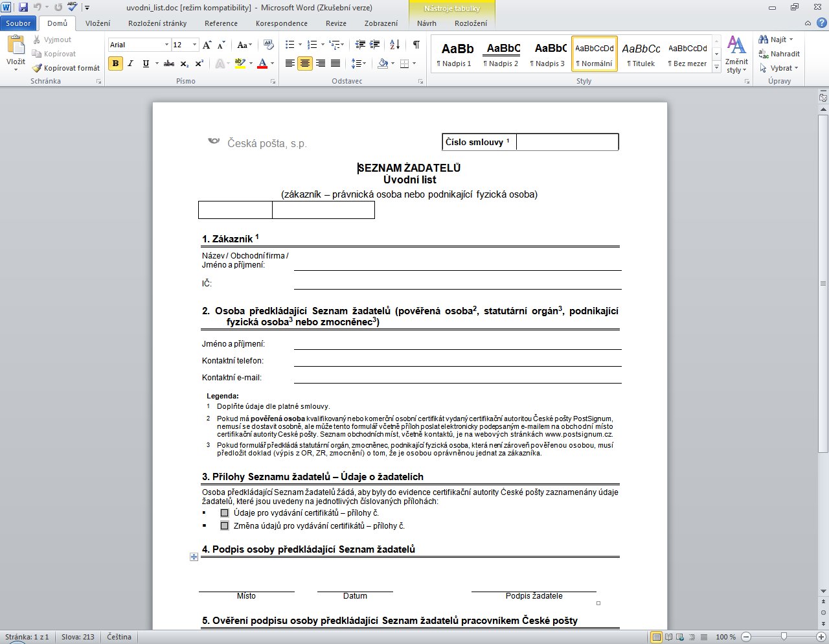Click the Čeština language indicator in status bar
Image resolution: width=829 pixels, height=644 pixels.
[119, 637]
